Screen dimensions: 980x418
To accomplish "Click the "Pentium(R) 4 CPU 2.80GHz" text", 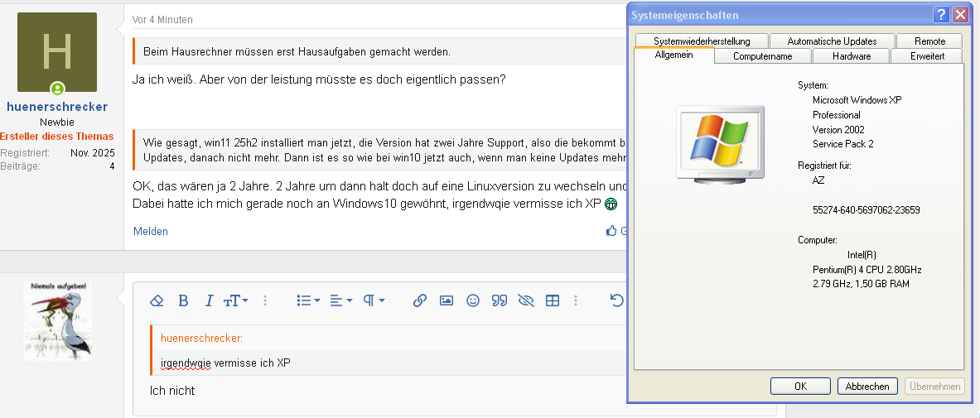I will click(x=867, y=270).
